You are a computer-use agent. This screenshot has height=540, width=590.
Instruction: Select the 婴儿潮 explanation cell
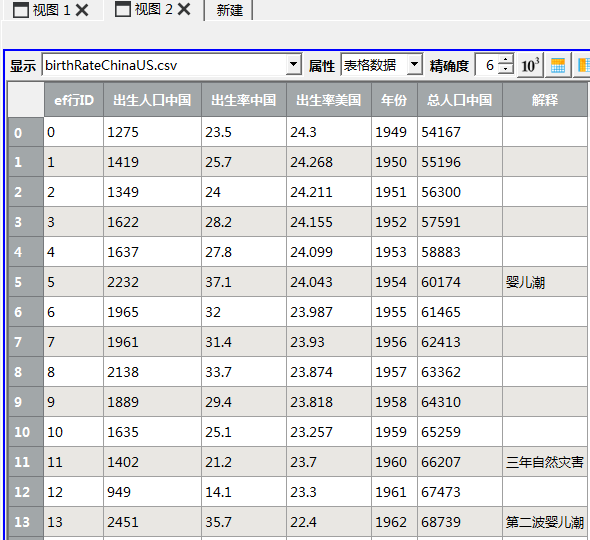point(544,282)
